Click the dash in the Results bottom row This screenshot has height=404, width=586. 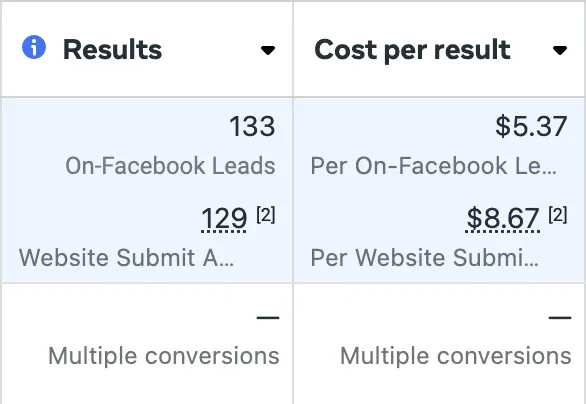268,318
